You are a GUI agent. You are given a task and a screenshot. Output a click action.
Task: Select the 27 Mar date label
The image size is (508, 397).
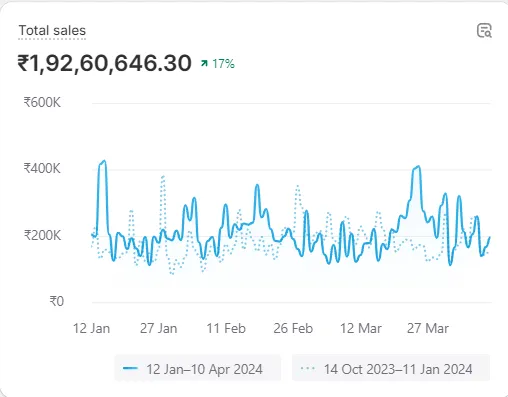pyautogui.click(x=428, y=328)
